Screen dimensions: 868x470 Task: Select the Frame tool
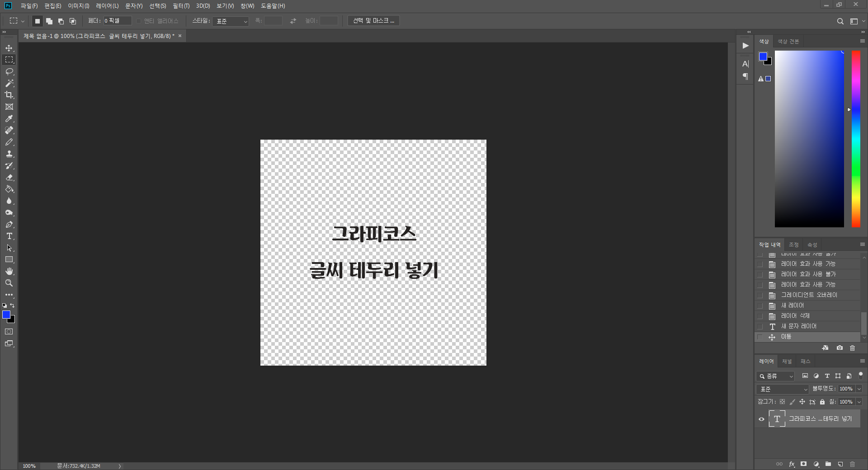click(x=9, y=107)
